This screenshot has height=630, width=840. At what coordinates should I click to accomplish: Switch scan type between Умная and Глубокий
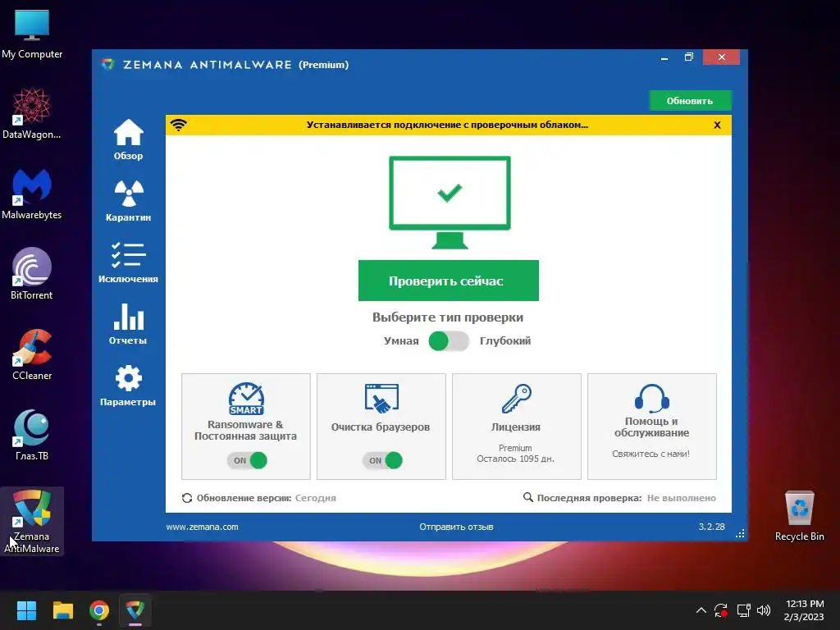[x=449, y=340]
